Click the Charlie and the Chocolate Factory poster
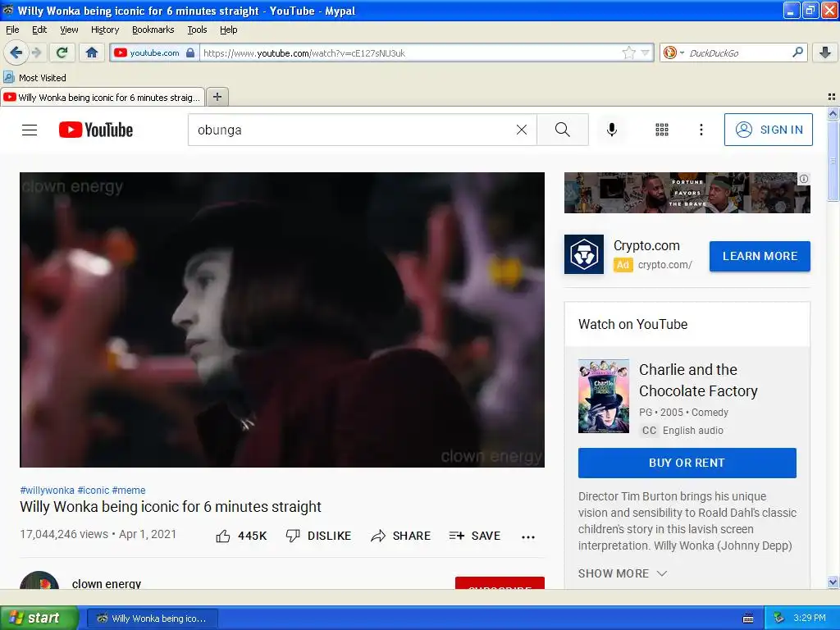 point(604,396)
